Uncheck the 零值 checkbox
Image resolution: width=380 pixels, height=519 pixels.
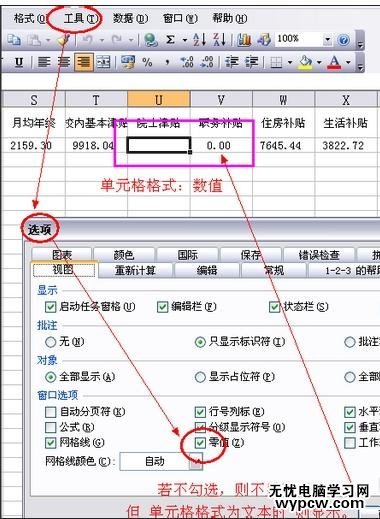[x=200, y=443]
